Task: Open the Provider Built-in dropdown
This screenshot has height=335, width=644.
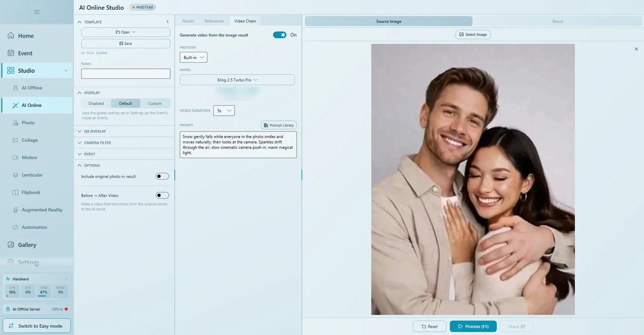Action: pos(194,58)
